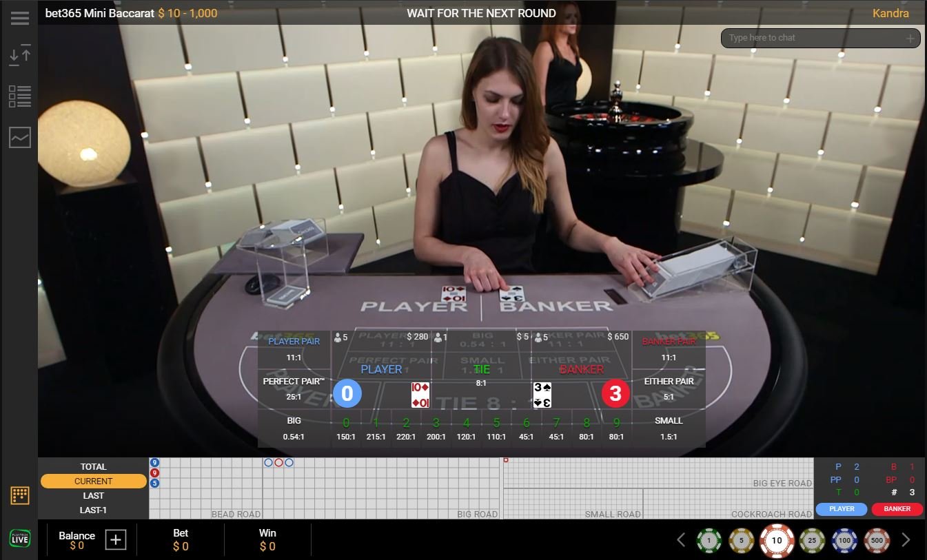Bet on total 8 paying 80:1
The width and height of the screenshot is (927, 560).
(587, 428)
